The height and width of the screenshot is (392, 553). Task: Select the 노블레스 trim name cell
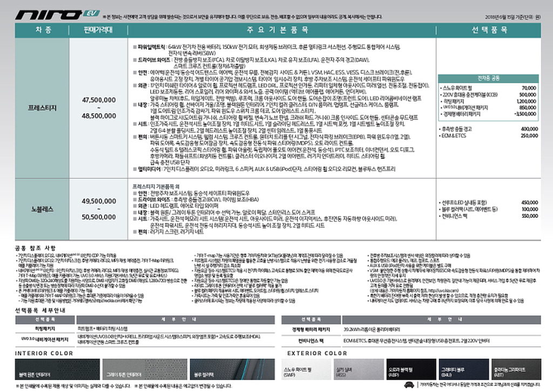point(42,209)
